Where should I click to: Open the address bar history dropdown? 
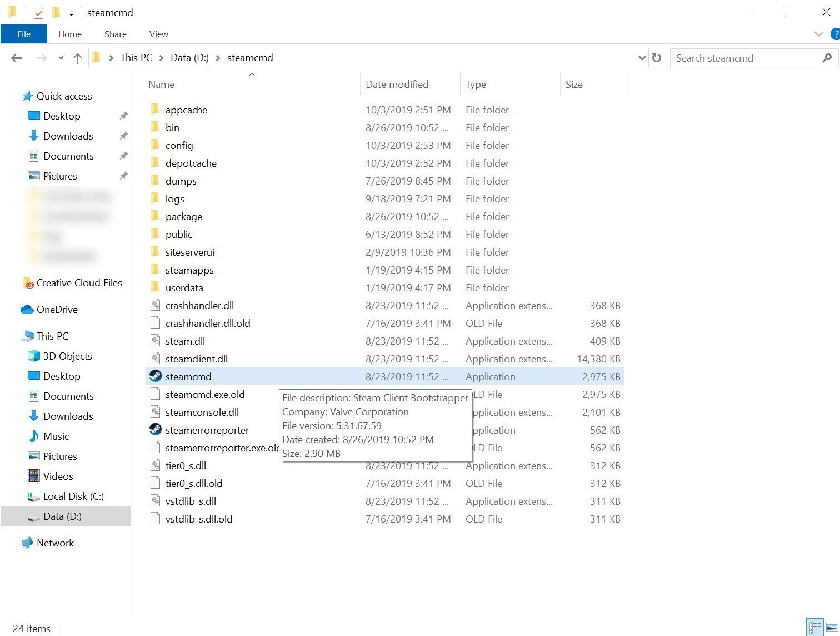(642, 58)
